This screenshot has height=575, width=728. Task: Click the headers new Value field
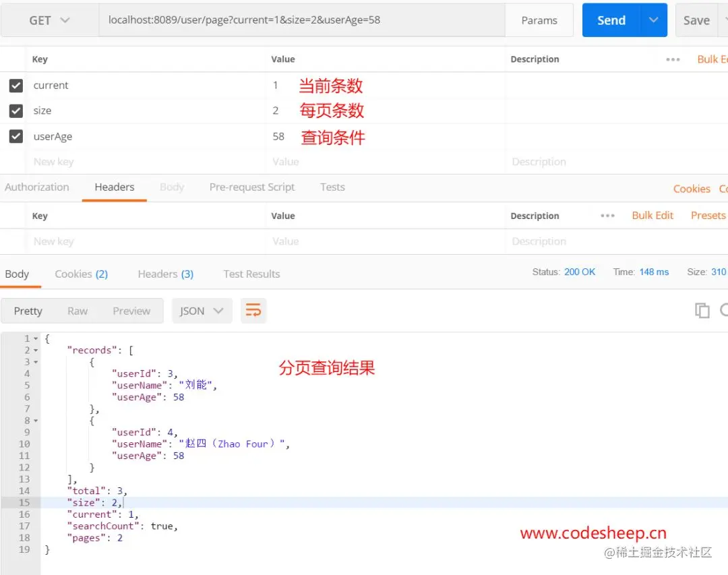[x=386, y=241]
